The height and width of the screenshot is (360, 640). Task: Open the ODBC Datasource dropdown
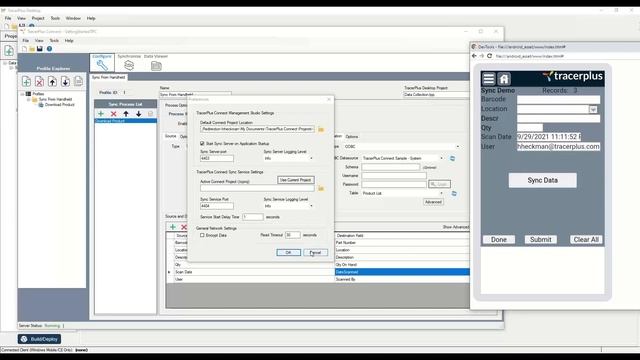[441, 158]
